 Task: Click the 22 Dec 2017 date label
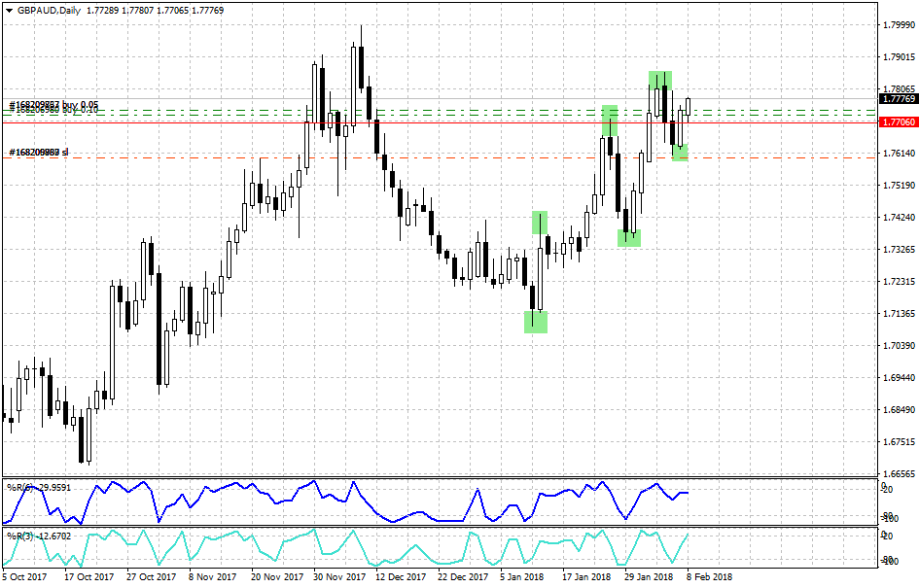[463, 577]
